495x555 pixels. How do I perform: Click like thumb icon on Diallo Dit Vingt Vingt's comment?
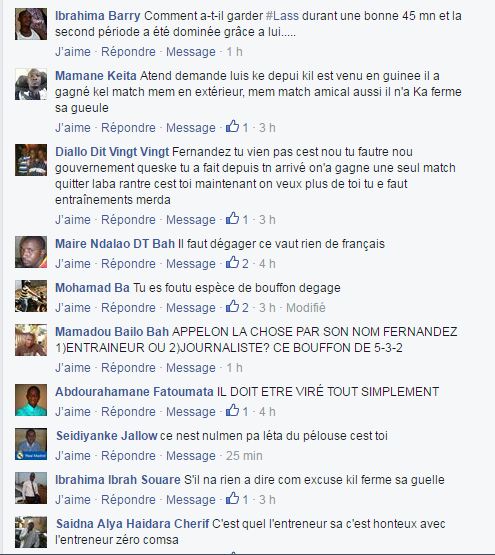[232, 218]
